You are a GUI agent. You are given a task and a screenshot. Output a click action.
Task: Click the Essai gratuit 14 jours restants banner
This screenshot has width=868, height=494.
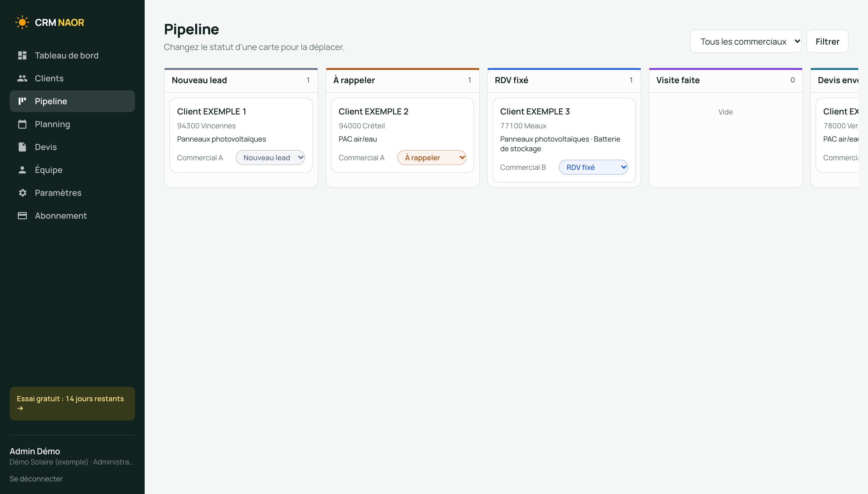[72, 404]
